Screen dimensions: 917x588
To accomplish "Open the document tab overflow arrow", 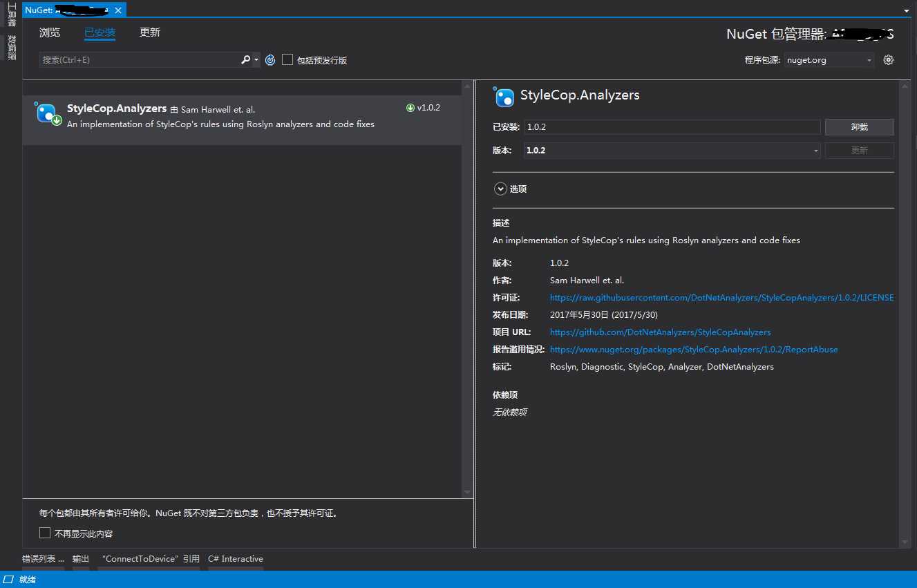I will 906,12.
